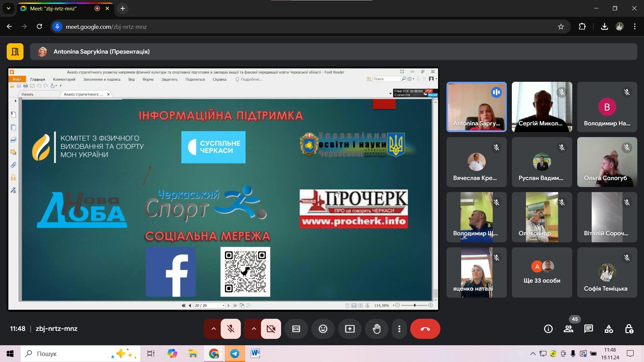Open the Защитить ribbon tab

tap(169, 79)
